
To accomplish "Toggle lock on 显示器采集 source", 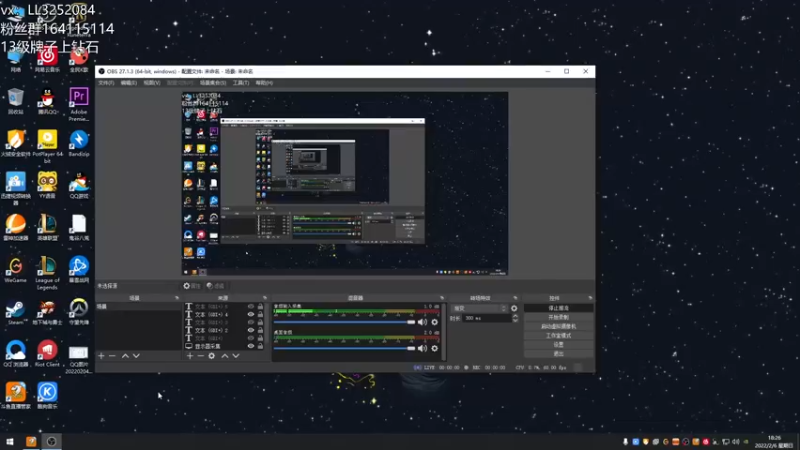I will pyautogui.click(x=260, y=346).
